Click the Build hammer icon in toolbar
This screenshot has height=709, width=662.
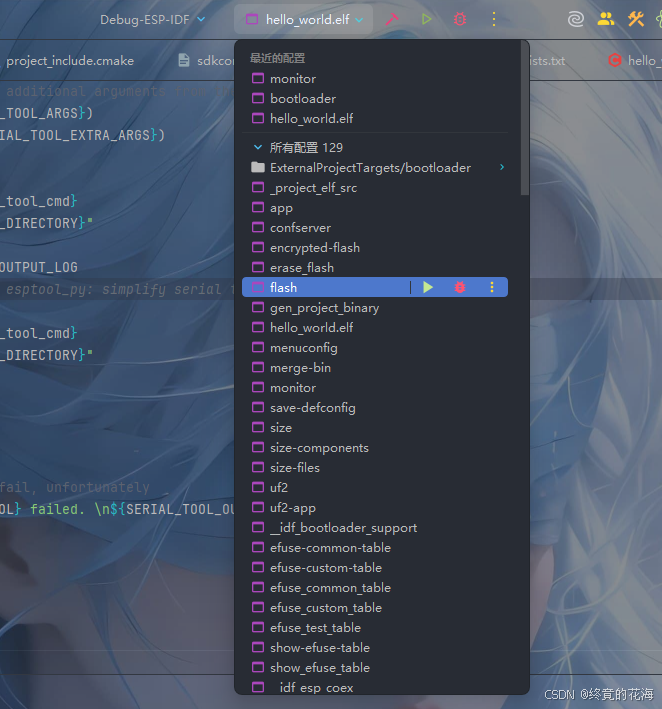[392, 19]
